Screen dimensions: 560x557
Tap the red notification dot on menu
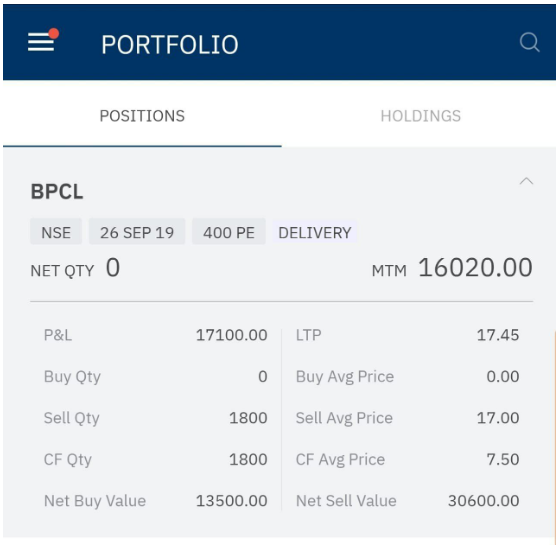coord(54,33)
